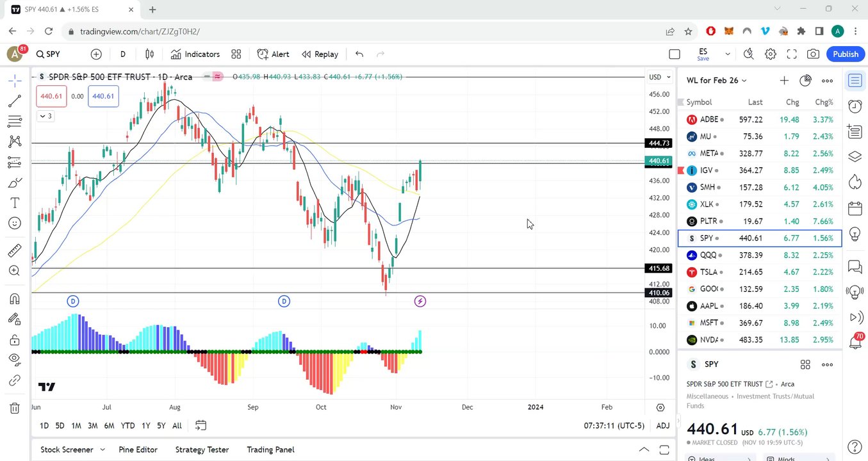Select the zoom in tool
Screen dimensions: 868x461
[x=15, y=271]
